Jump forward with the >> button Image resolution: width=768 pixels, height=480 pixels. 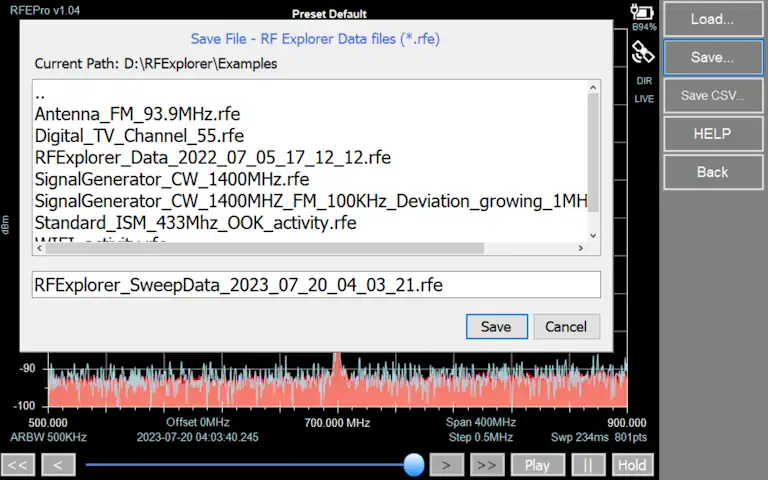point(487,465)
